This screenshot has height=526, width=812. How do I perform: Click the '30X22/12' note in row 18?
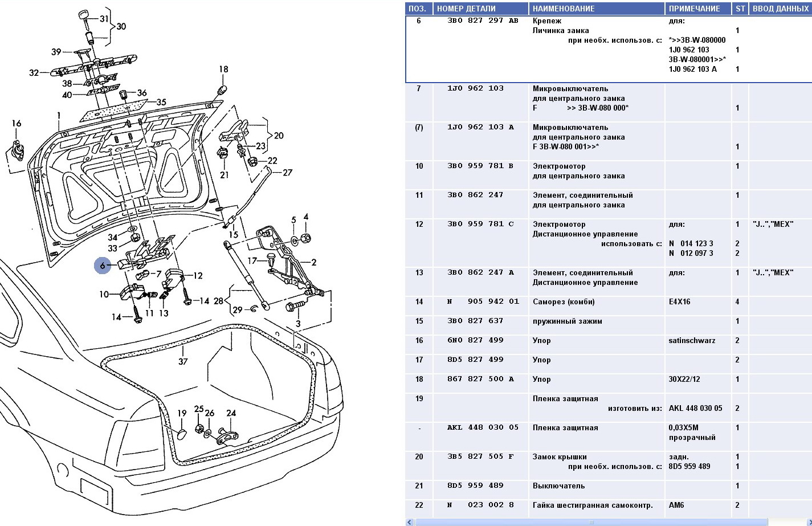(685, 380)
